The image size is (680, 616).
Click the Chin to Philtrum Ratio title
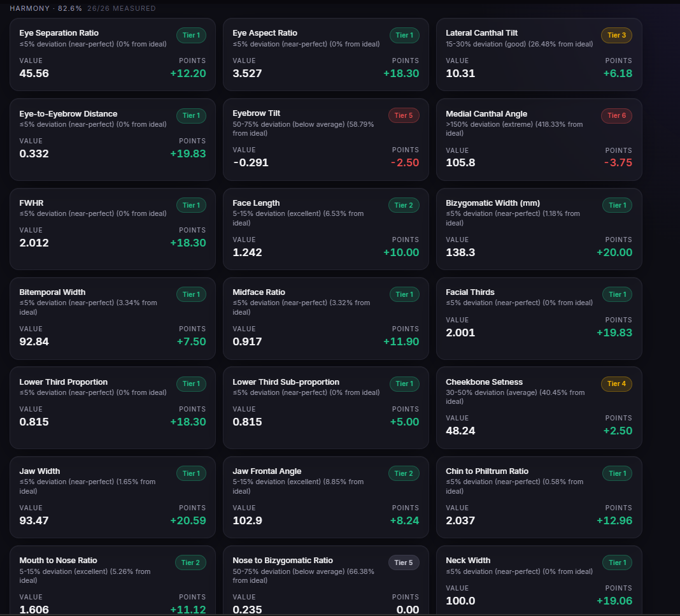487,471
